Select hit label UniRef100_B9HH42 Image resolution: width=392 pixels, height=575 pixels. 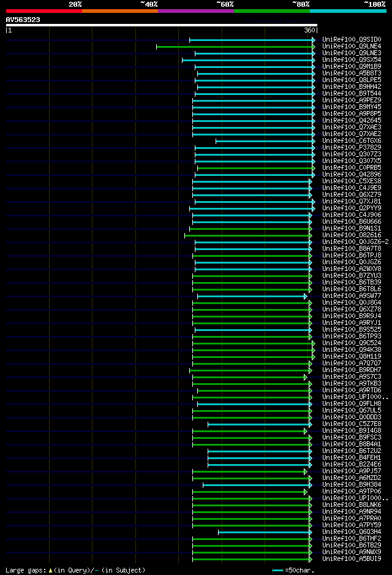coord(352,87)
